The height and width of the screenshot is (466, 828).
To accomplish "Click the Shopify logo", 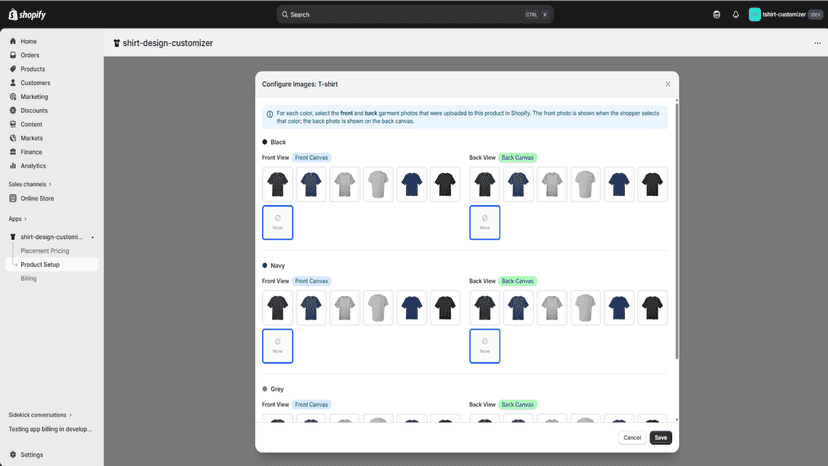I will coord(27,15).
